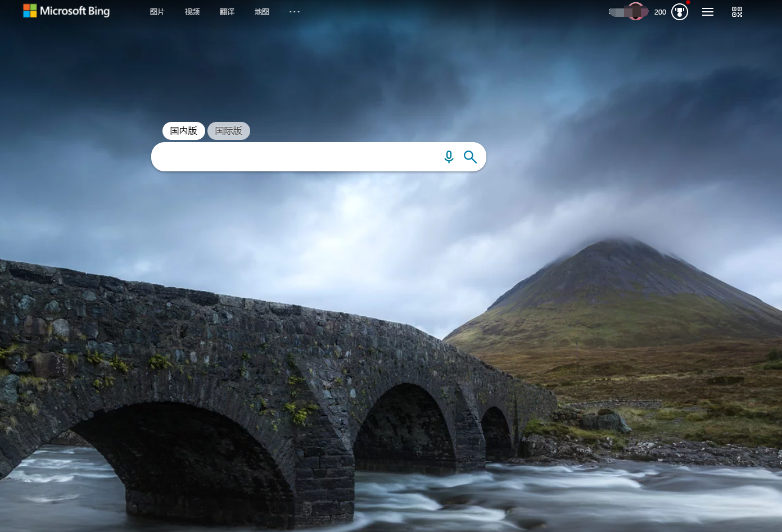Open the rewards trophy medal icon
782x532 pixels.
tap(680, 12)
